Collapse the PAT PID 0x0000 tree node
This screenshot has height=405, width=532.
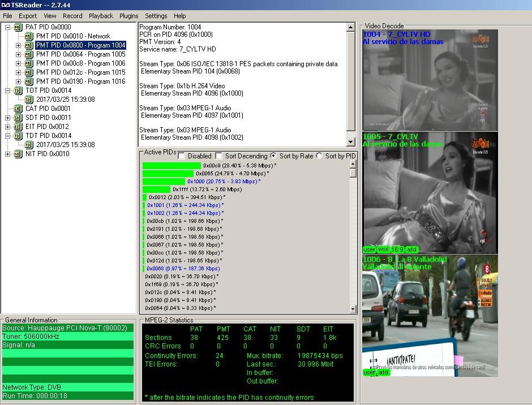pos(7,27)
